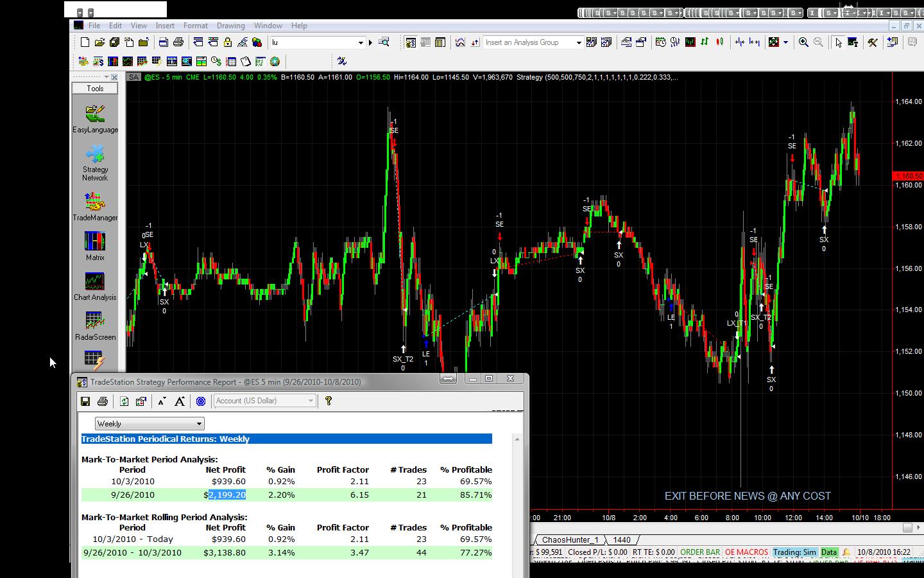Open the Edit menu
Screen dimensions: 924x578
click(116, 26)
